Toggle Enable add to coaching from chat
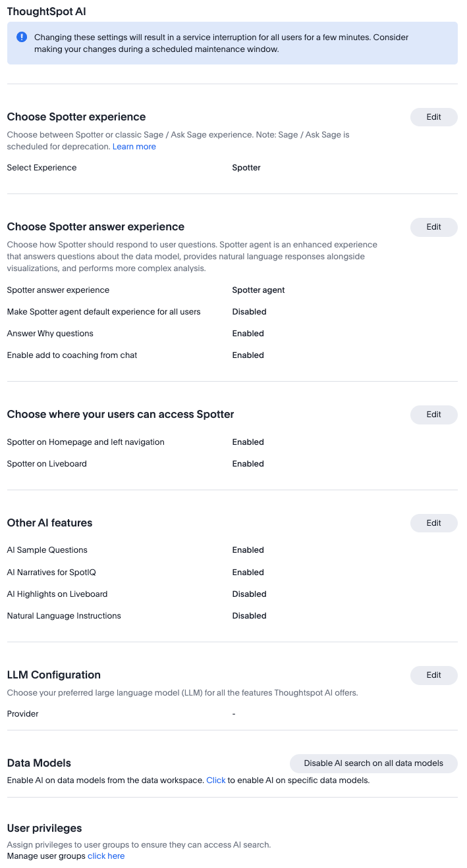The image size is (467, 868). (248, 355)
